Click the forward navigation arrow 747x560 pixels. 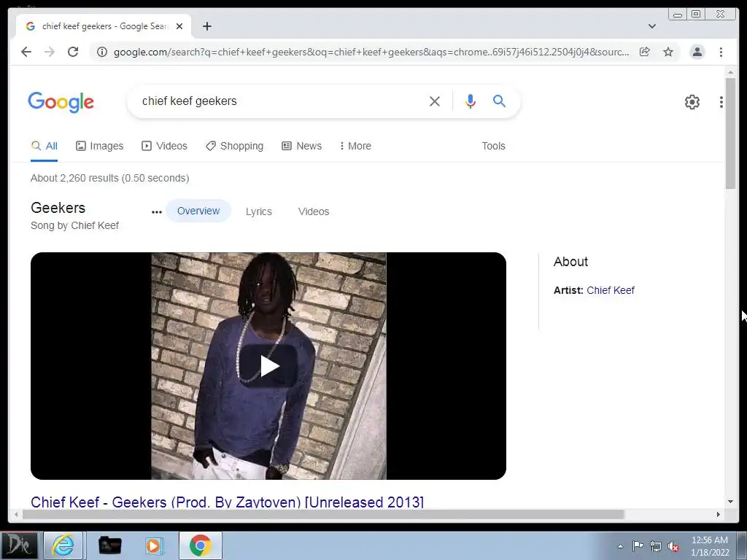coord(50,52)
